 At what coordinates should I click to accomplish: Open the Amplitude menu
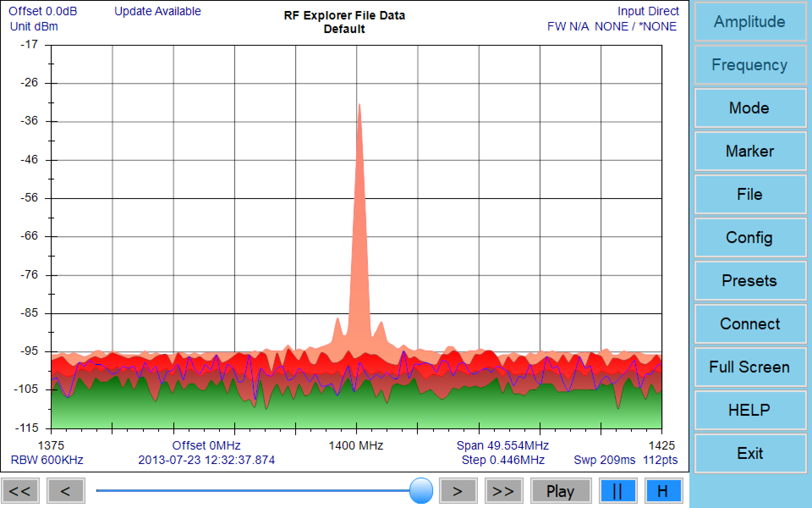tap(750, 22)
